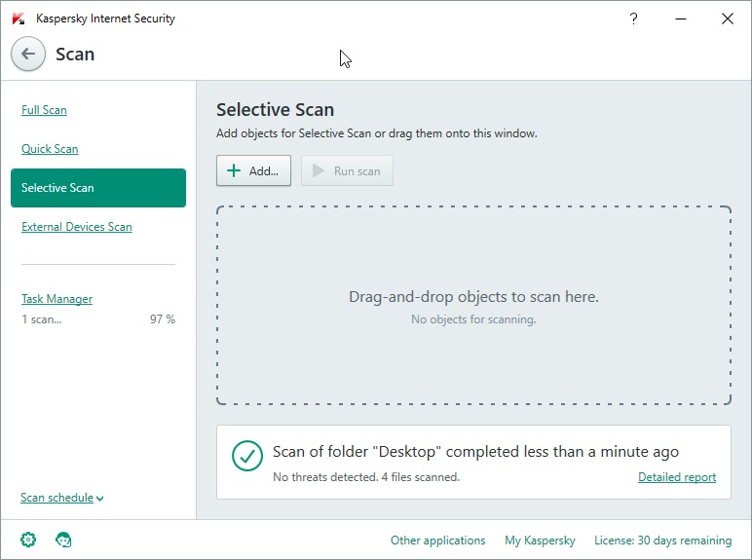Open support via the headset face icon
Viewport: 752px width, 560px height.
click(63, 540)
